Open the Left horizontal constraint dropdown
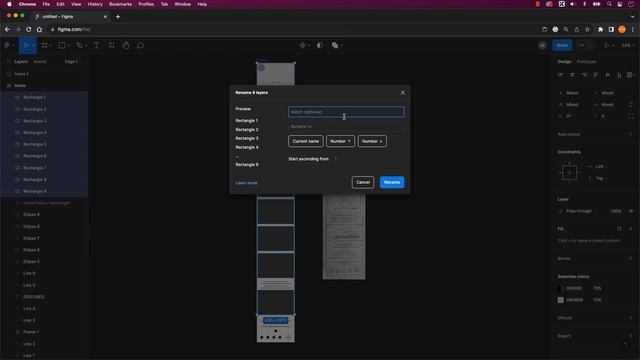This screenshot has height=360, width=640. [x=601, y=167]
